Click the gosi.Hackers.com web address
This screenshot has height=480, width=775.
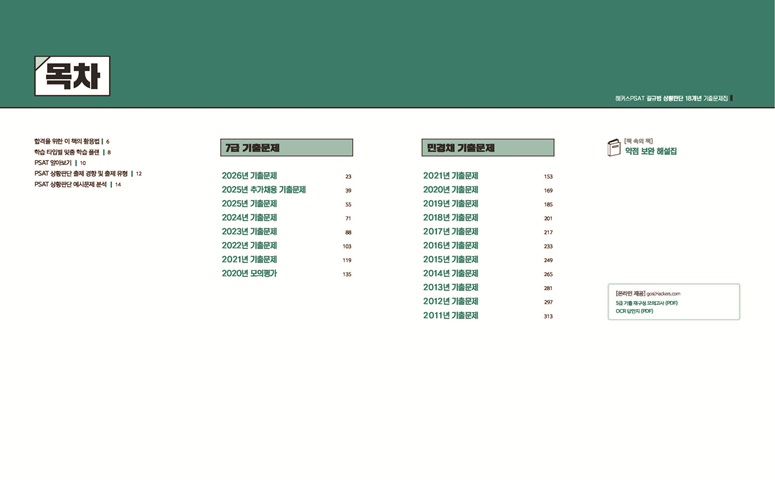[663, 294]
